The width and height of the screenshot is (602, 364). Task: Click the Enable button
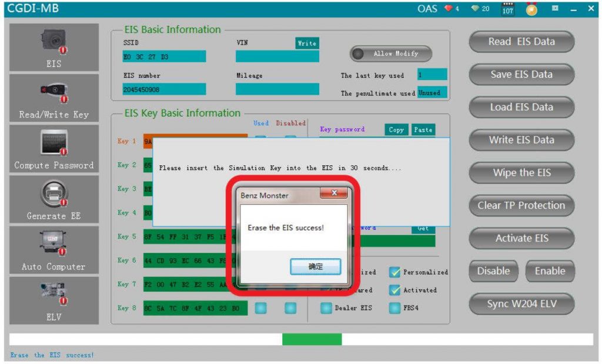[x=550, y=271]
